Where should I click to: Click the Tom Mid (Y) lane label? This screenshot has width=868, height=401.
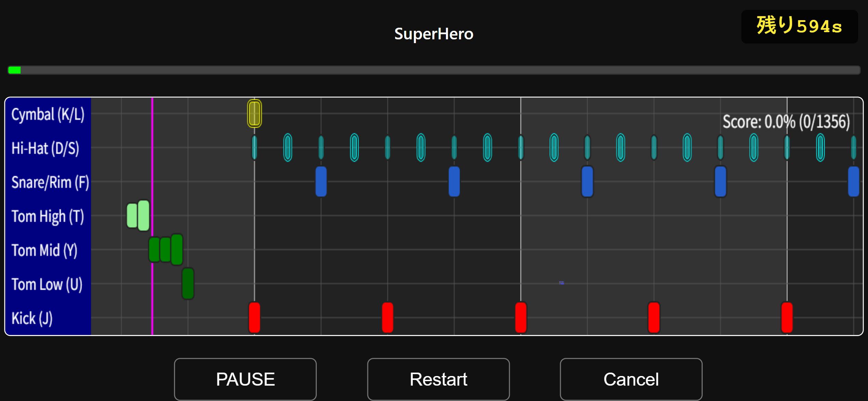click(x=44, y=250)
